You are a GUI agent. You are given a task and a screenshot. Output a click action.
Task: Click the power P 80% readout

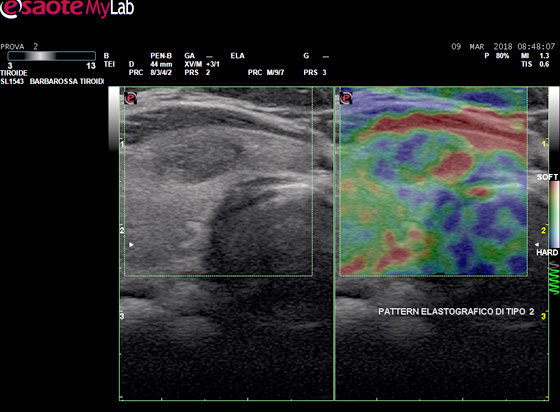[497, 56]
